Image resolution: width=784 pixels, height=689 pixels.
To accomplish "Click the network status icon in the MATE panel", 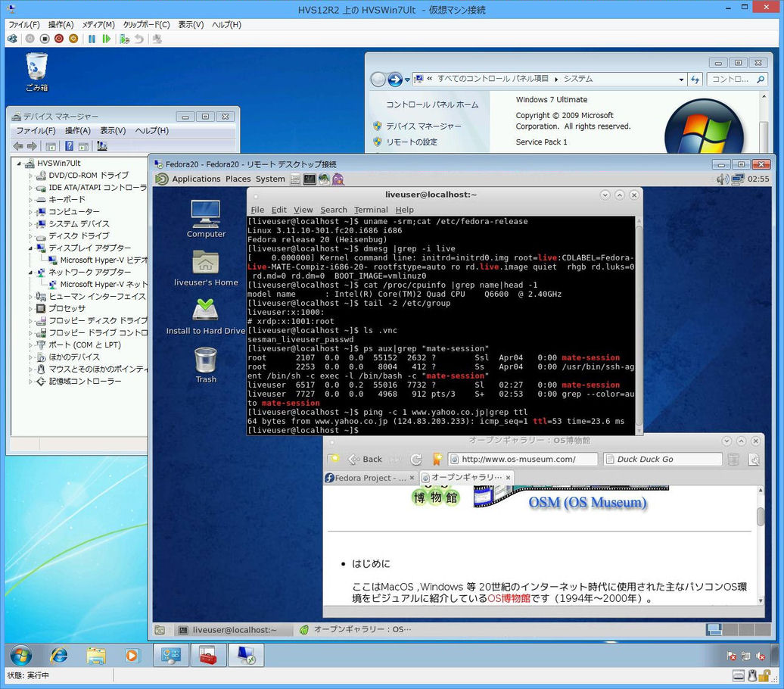I will click(x=738, y=179).
